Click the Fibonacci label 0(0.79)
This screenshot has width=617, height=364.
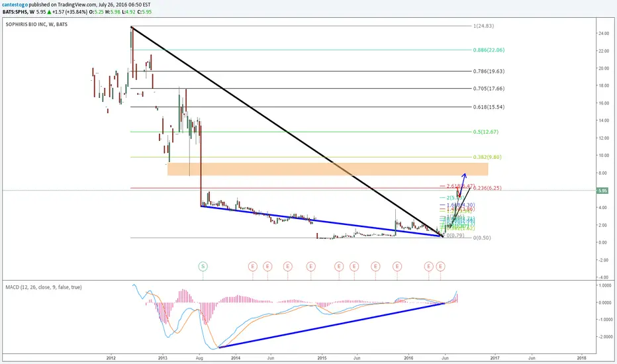(455, 236)
